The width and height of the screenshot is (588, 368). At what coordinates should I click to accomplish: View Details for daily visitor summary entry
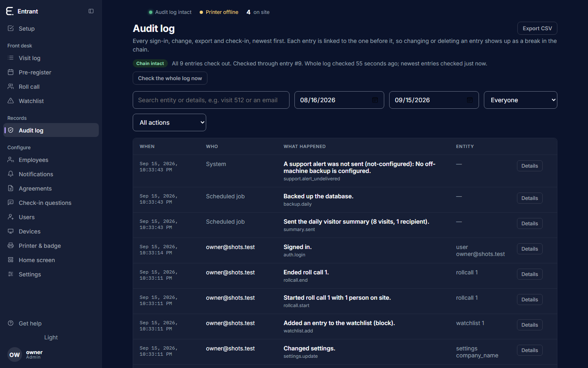pos(530,223)
